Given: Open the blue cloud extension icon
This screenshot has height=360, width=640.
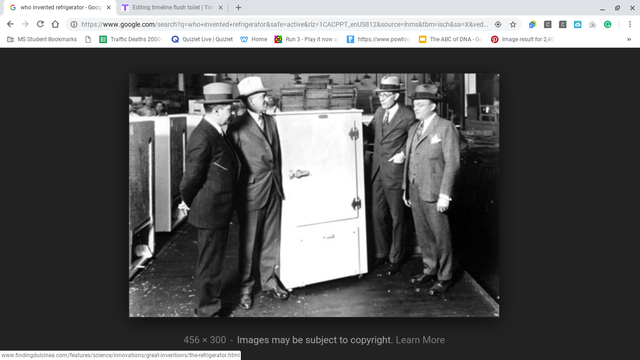Looking at the screenshot, I should coord(578,24).
